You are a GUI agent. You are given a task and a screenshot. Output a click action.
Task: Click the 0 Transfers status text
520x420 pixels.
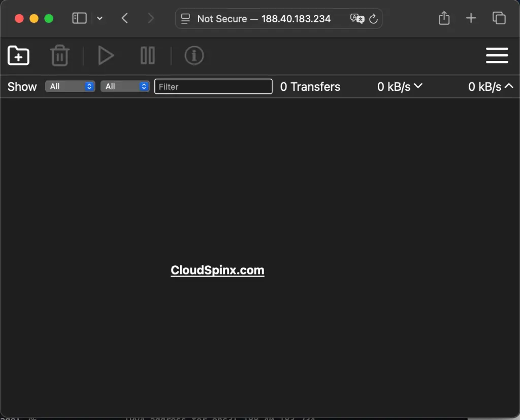coord(310,87)
